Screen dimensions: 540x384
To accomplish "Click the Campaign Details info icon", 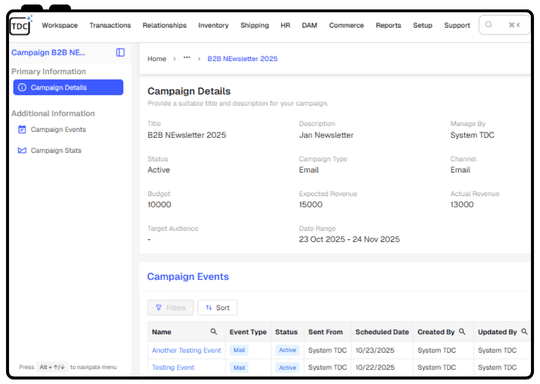I will (x=22, y=87).
